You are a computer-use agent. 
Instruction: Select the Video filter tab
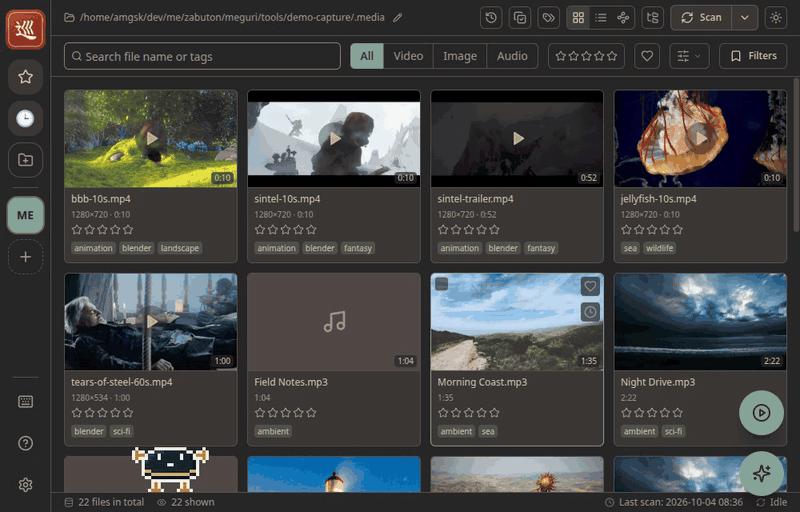[x=408, y=56]
